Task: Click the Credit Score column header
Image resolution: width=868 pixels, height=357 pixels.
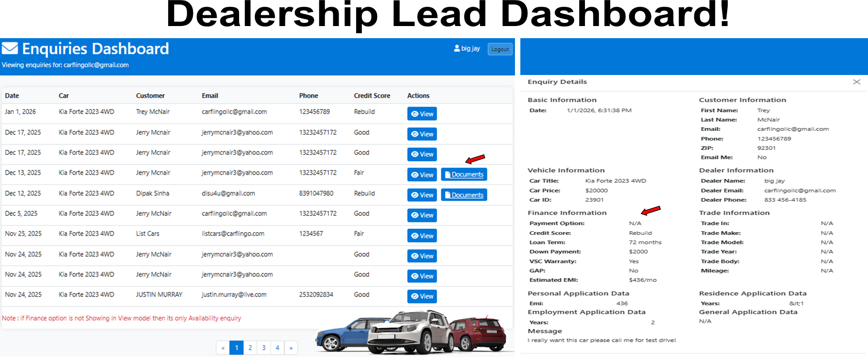Action: coord(371,96)
